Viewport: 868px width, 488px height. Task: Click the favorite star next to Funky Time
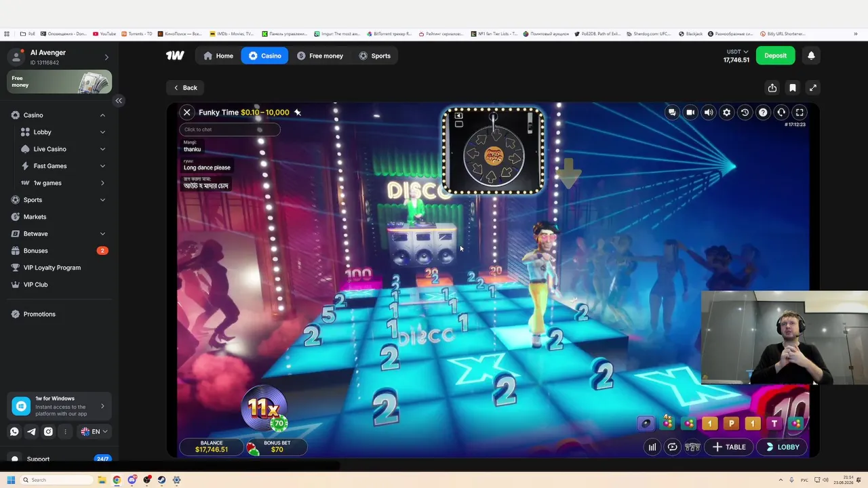(298, 113)
